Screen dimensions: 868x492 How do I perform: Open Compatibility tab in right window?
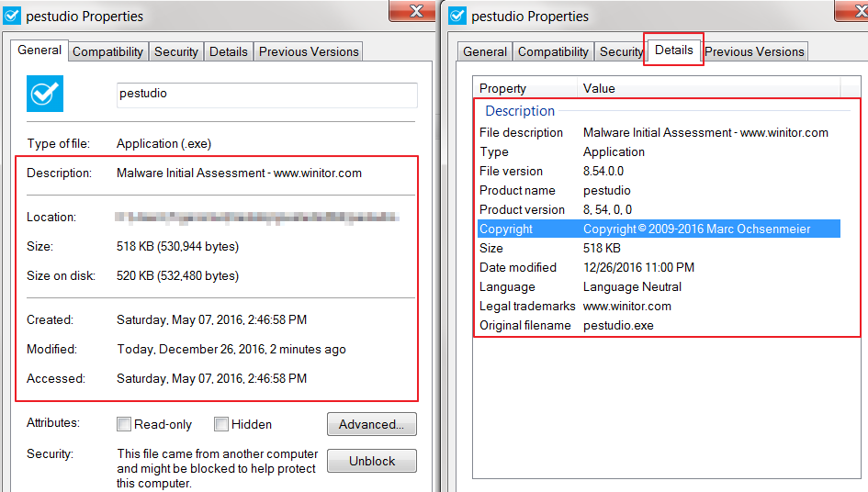[x=553, y=51]
